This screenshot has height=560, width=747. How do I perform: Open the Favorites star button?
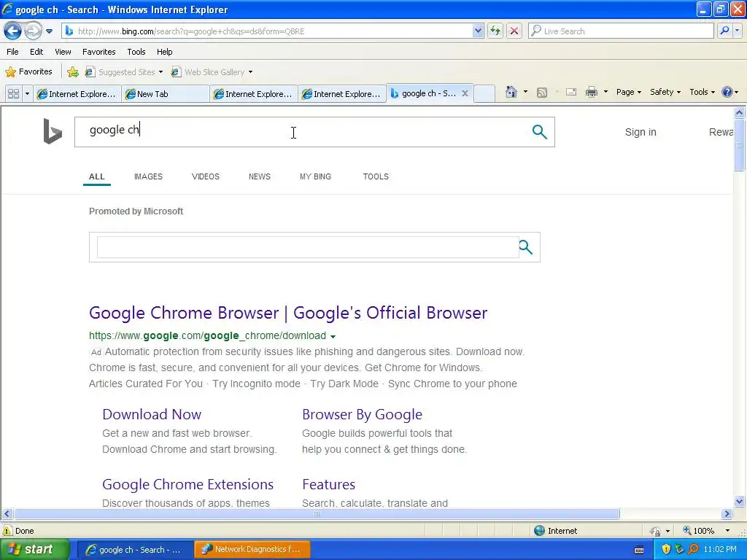[28, 71]
